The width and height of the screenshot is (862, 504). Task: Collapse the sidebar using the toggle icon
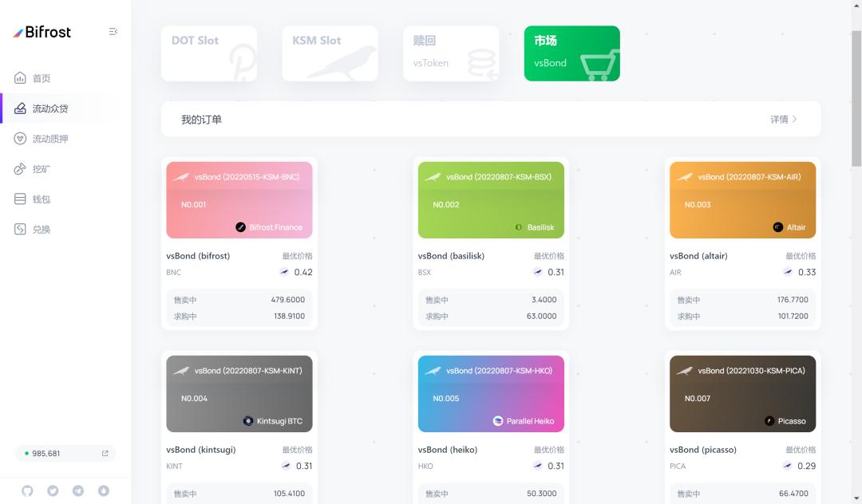click(x=113, y=32)
